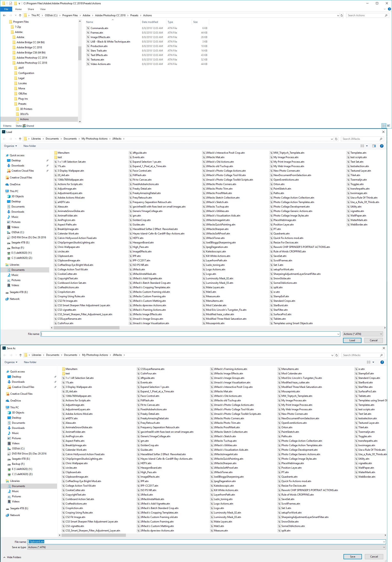This screenshot has width=392, height=562.
Task: Click Cancel button in Save As dialog
Action: pos(374,557)
